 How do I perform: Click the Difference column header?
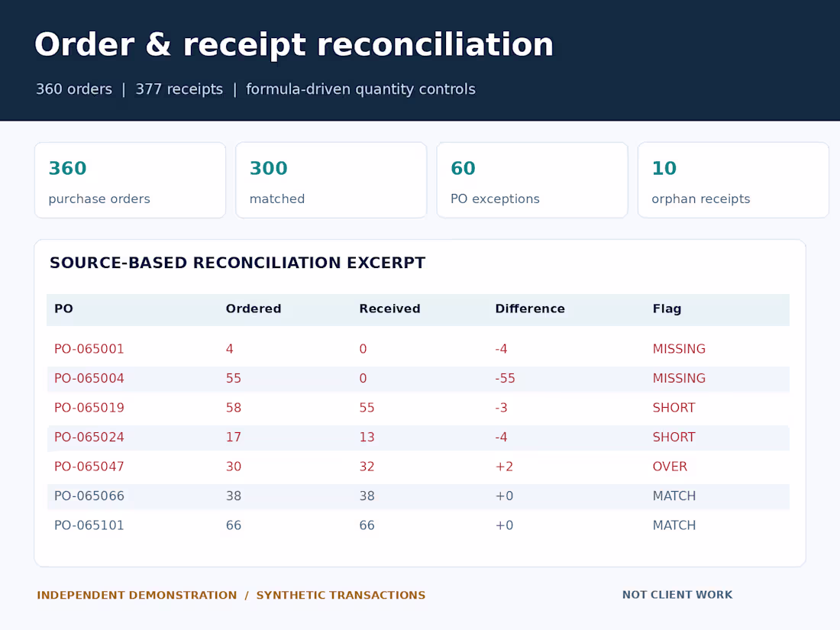click(x=530, y=309)
